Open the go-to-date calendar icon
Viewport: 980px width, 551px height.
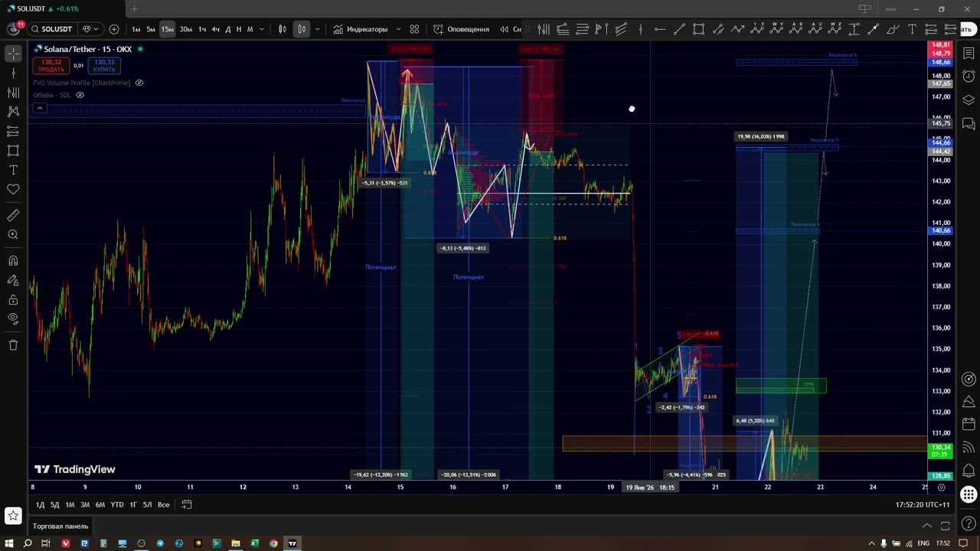point(186,504)
